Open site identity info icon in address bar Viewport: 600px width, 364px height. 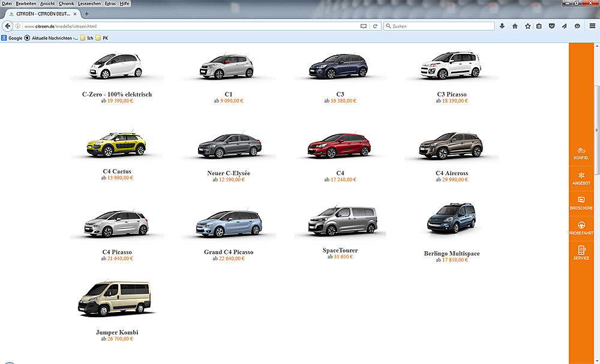pos(18,26)
